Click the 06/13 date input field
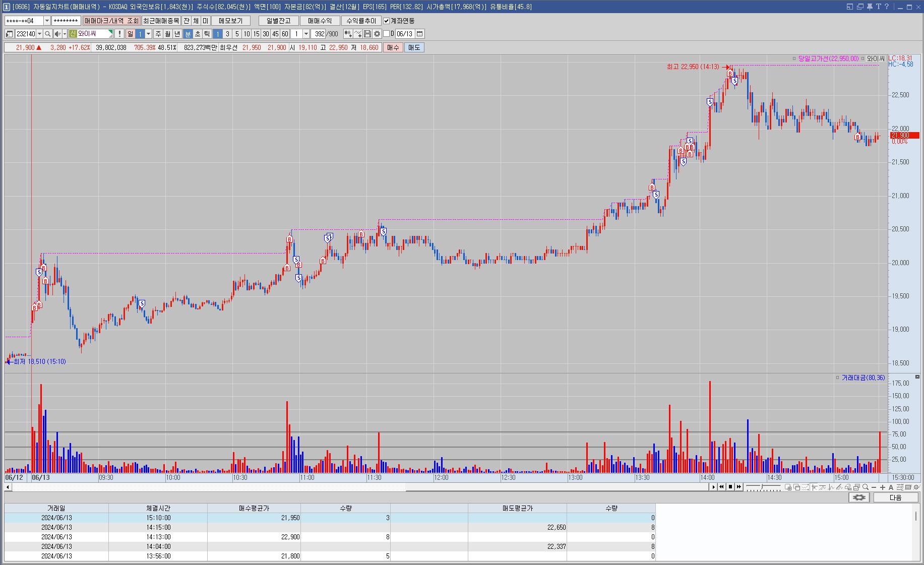The width and height of the screenshot is (924, 565). pos(404,34)
